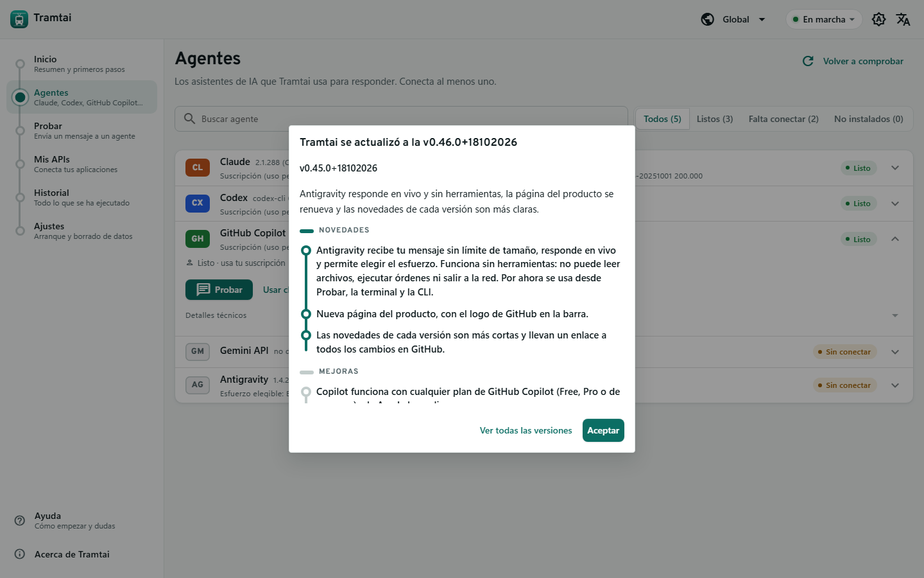924x578 pixels.
Task: Open the language translation icon
Action: pyautogui.click(x=903, y=19)
